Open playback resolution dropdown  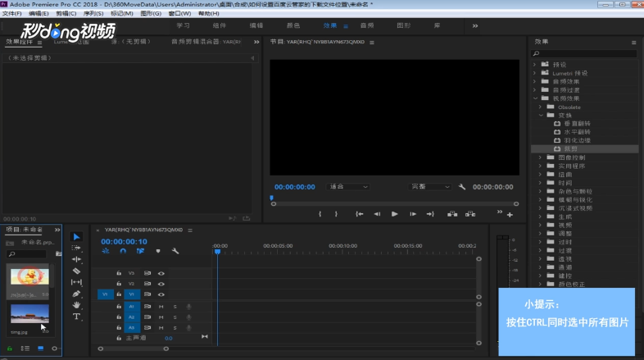pyautogui.click(x=430, y=187)
